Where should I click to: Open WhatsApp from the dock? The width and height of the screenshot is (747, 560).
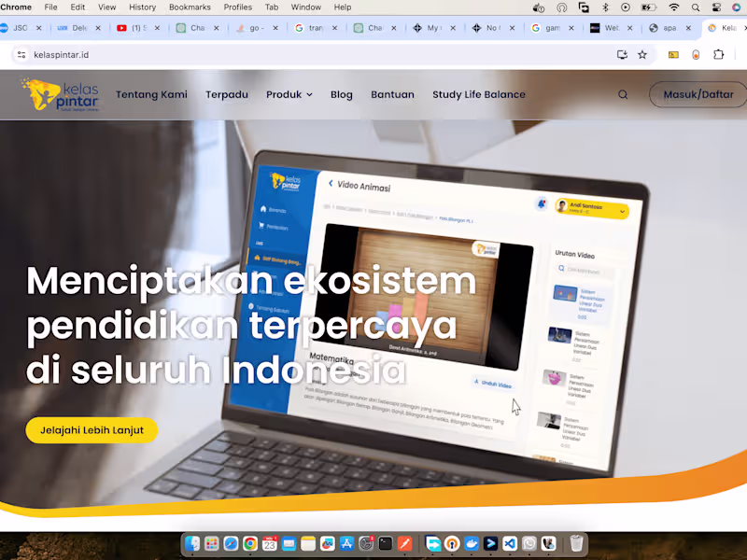pyautogui.click(x=529, y=544)
